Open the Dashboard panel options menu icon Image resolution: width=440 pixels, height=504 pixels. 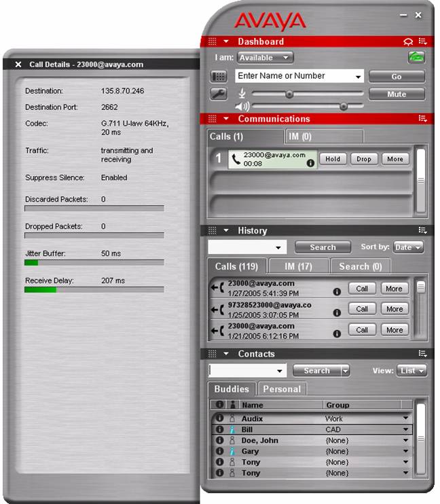(422, 41)
